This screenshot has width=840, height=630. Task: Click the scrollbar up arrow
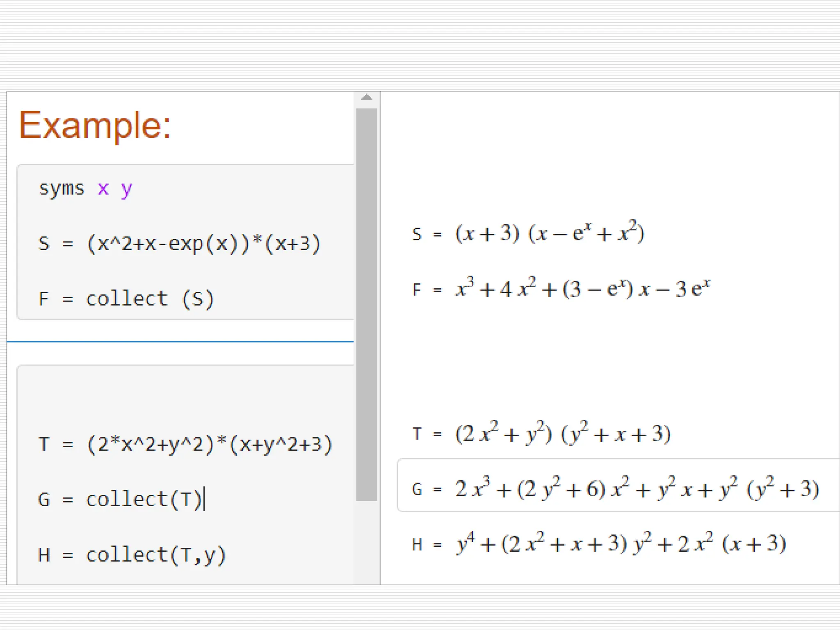(366, 98)
